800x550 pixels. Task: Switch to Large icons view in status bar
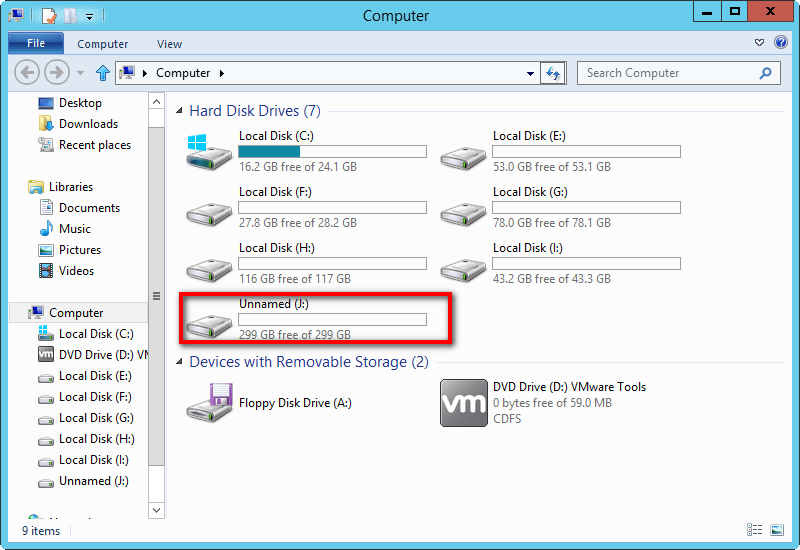click(777, 530)
